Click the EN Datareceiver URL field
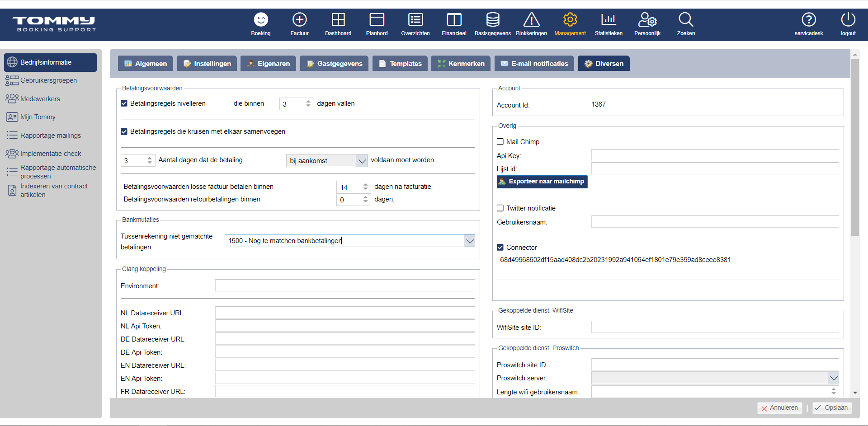Screen dimensions: 868x426 pos(345,365)
